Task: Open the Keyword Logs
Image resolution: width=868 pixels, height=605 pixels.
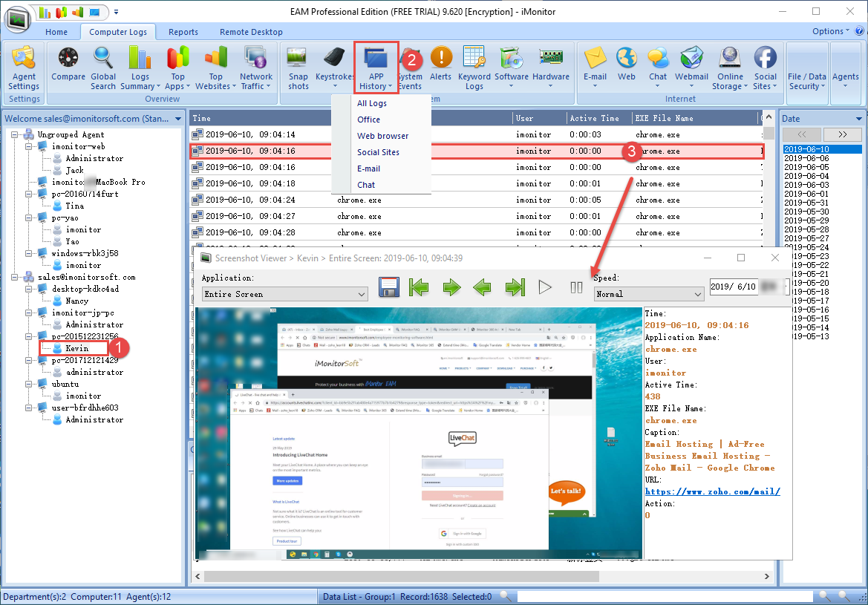Action: [x=474, y=68]
